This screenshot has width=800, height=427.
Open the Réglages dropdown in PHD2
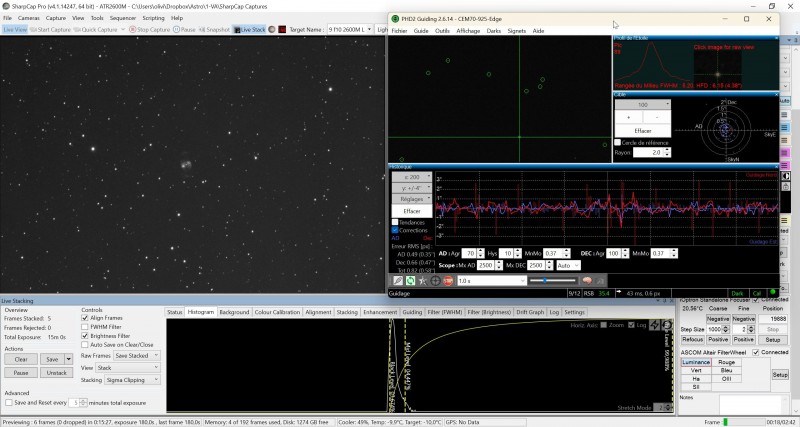pos(412,199)
